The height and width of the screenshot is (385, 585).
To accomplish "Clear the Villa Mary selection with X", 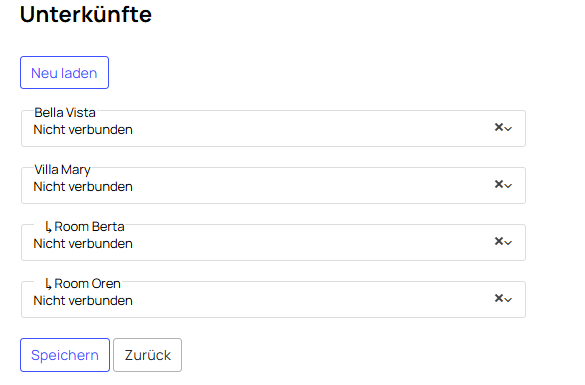I will click(498, 184).
